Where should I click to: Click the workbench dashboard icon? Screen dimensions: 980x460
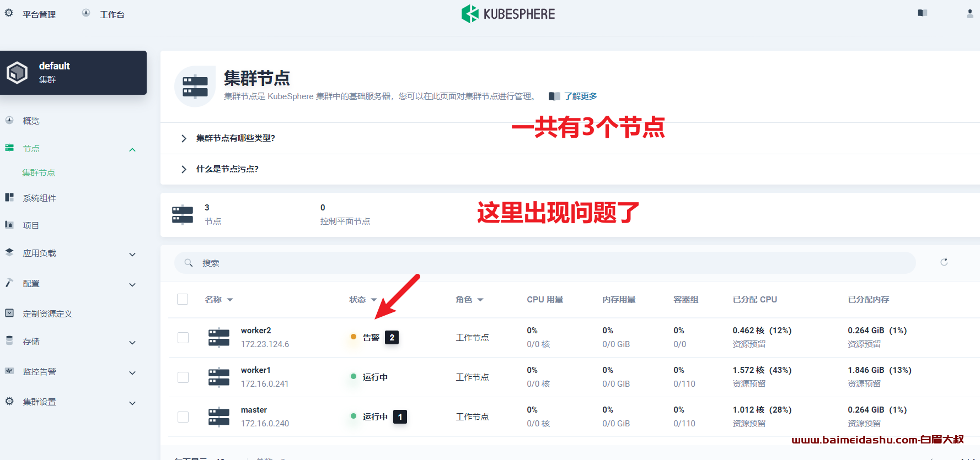86,13
